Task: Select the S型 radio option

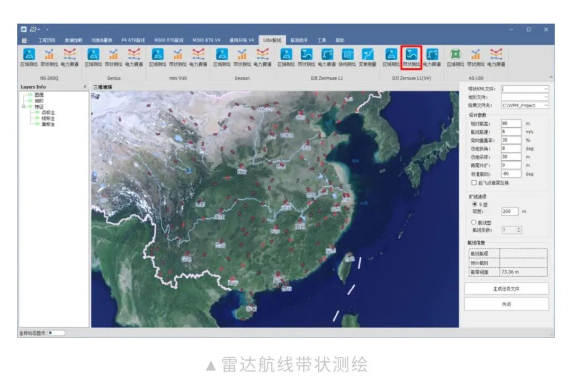Action: tap(475, 204)
